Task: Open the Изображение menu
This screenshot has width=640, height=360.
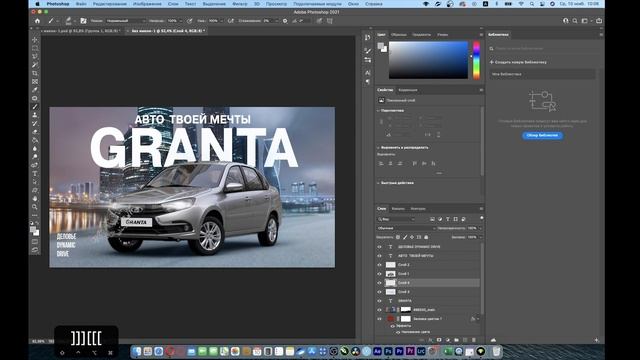Action: point(147,4)
